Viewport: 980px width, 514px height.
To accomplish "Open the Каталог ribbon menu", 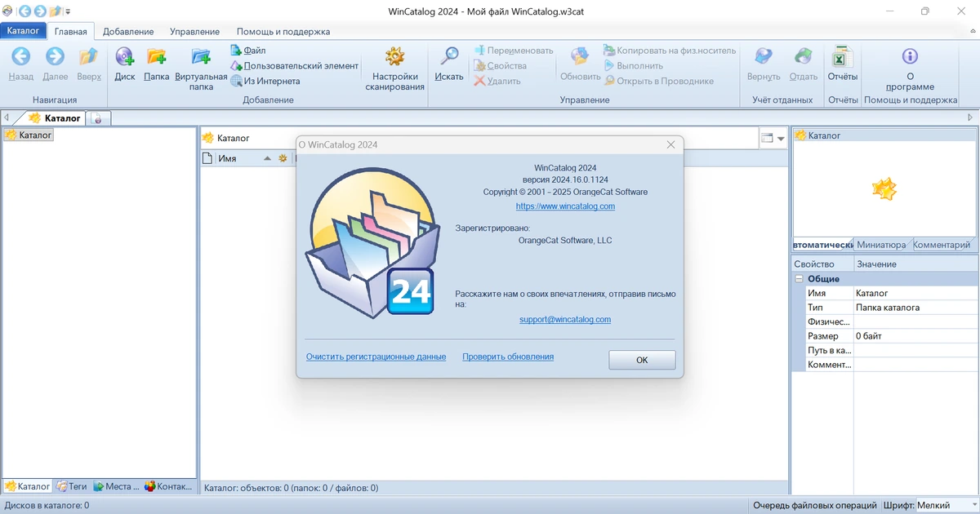I will 23,31.
